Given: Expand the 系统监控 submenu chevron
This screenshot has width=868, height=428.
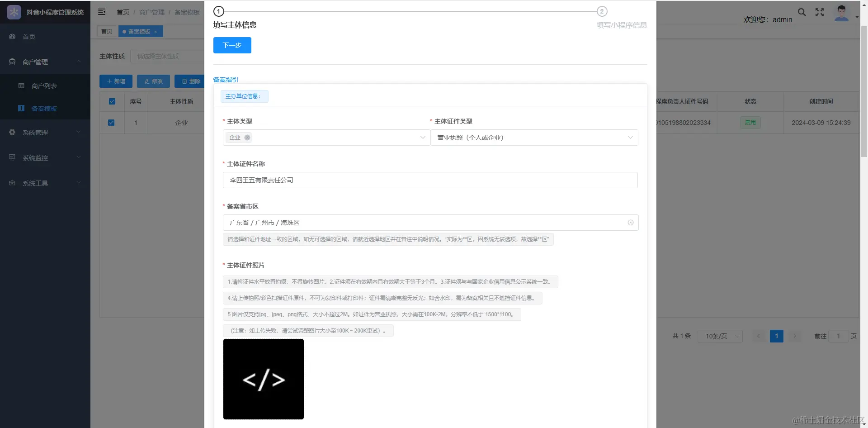Looking at the screenshot, I should point(79,157).
